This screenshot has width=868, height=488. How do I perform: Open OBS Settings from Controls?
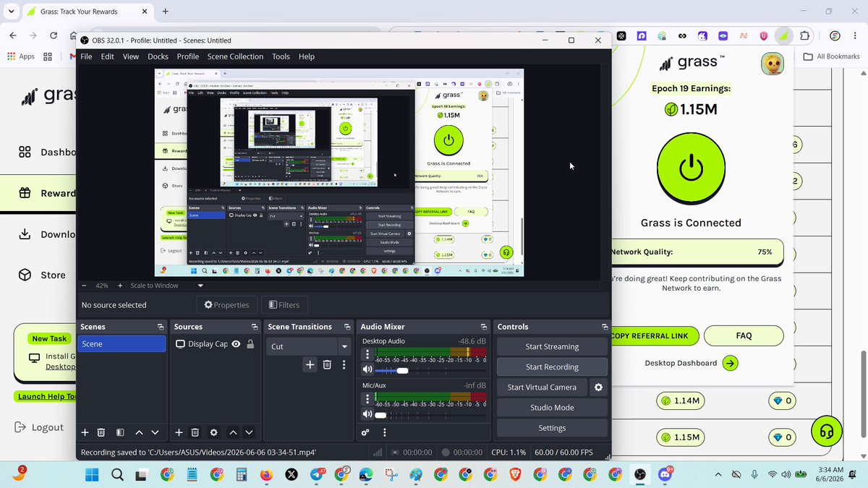[552, 428]
